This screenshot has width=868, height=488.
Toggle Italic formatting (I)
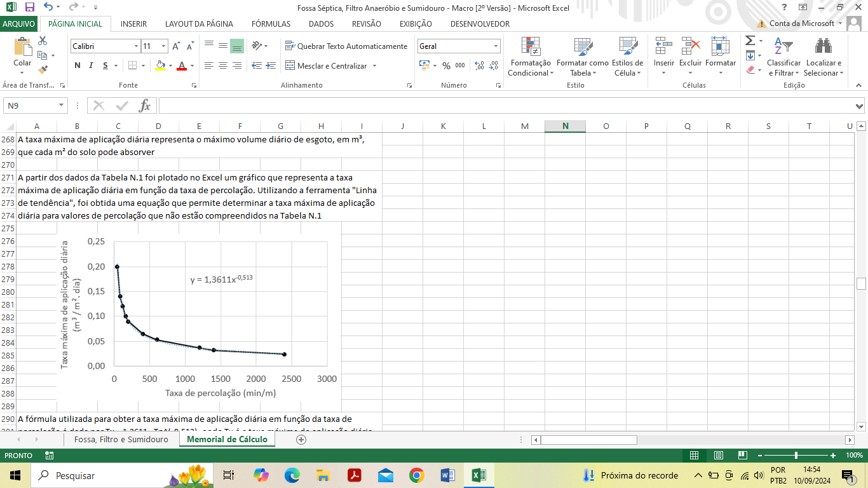[x=91, y=65]
